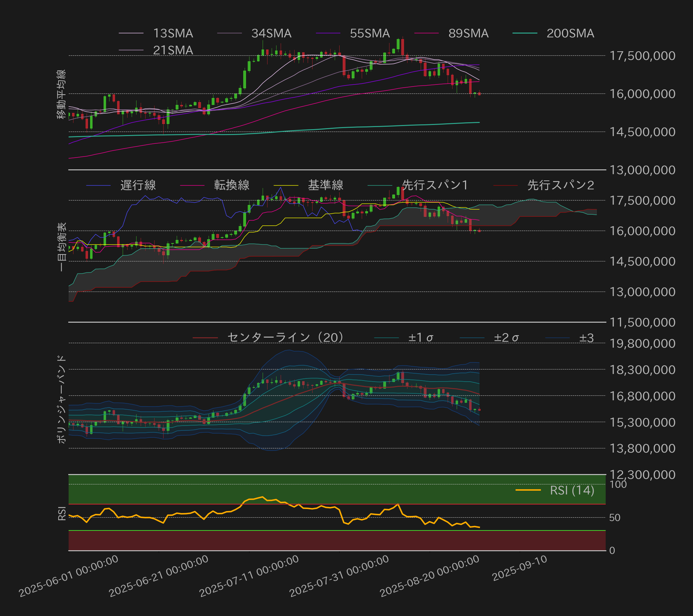Toggle the 89SMA legend item
The height and width of the screenshot is (616, 693).
468,33
